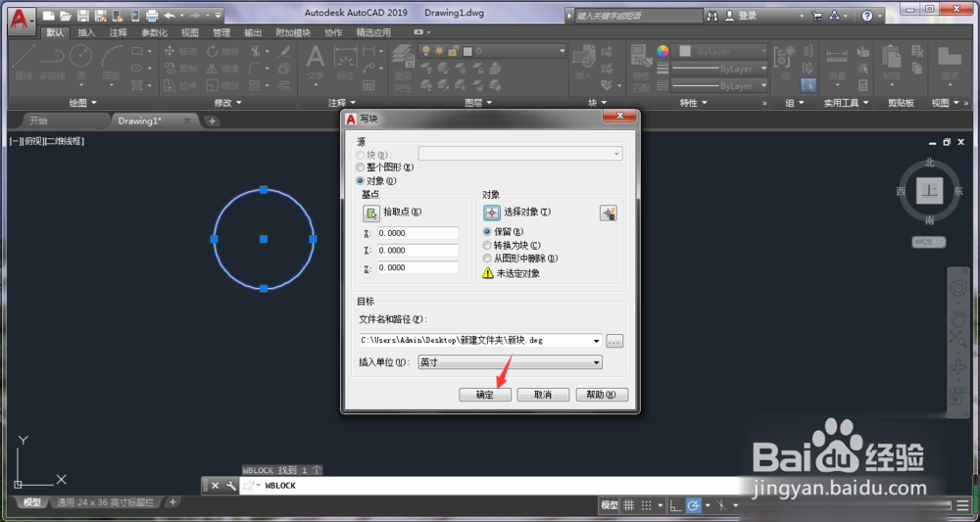The width and height of the screenshot is (980, 522).
Task: Click the Open file folder icon
Action: click(x=66, y=16)
